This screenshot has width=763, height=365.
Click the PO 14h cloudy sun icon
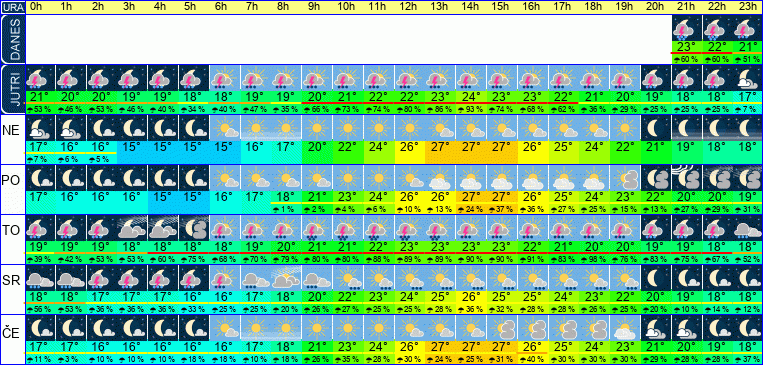(x=471, y=178)
